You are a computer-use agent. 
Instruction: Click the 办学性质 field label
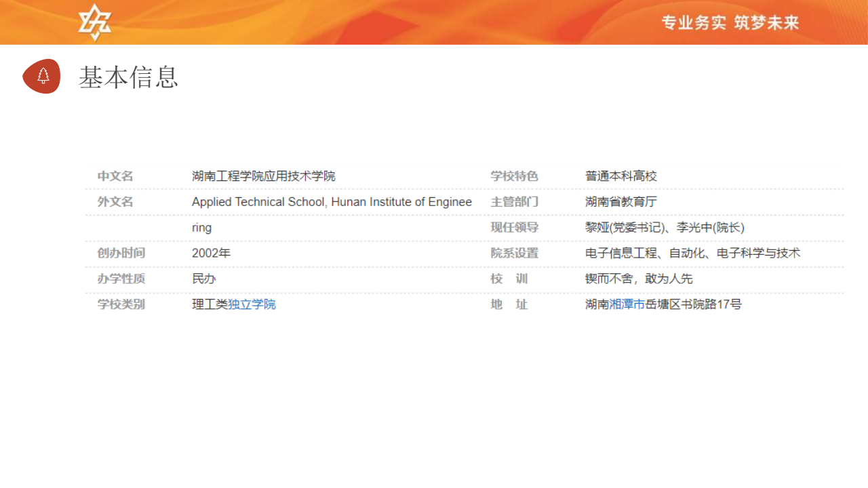coord(121,279)
